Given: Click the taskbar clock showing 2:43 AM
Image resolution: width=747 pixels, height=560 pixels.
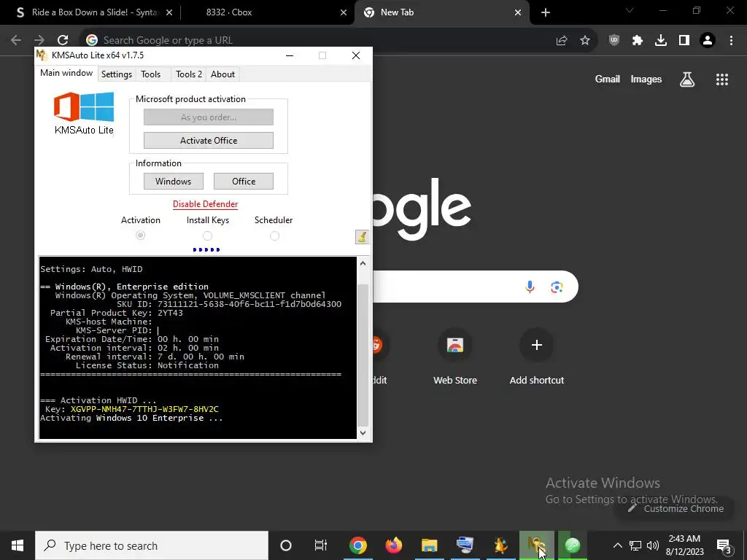Looking at the screenshot, I should [x=684, y=545].
